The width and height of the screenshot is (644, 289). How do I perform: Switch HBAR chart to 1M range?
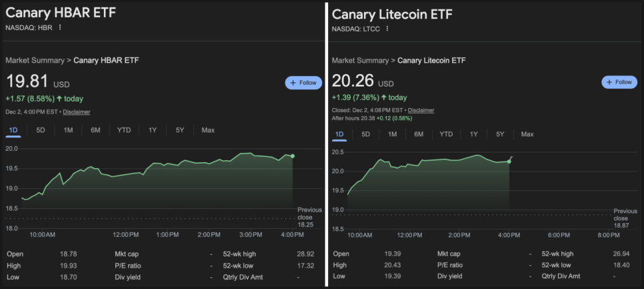68,129
